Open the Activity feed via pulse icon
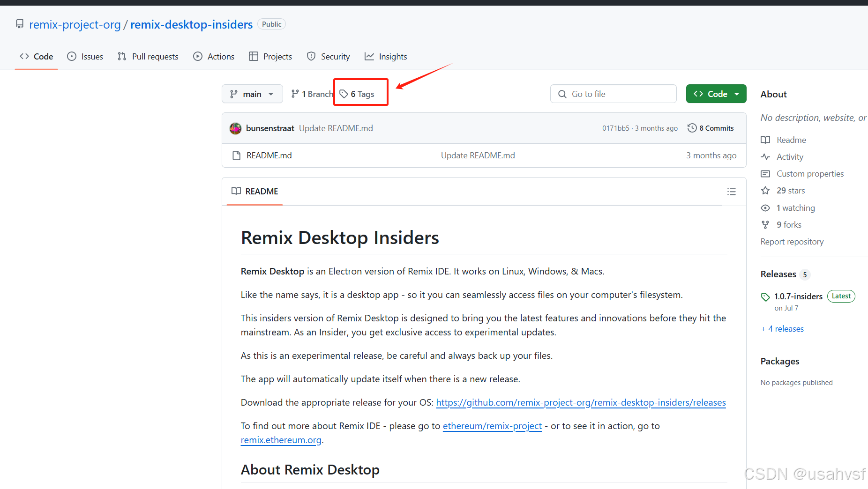 (765, 156)
